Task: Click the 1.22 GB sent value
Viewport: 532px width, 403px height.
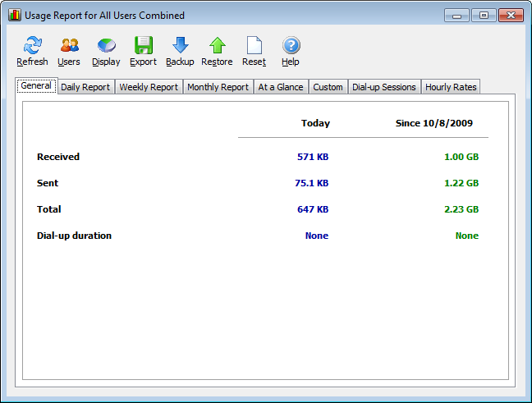Action: coord(461,183)
